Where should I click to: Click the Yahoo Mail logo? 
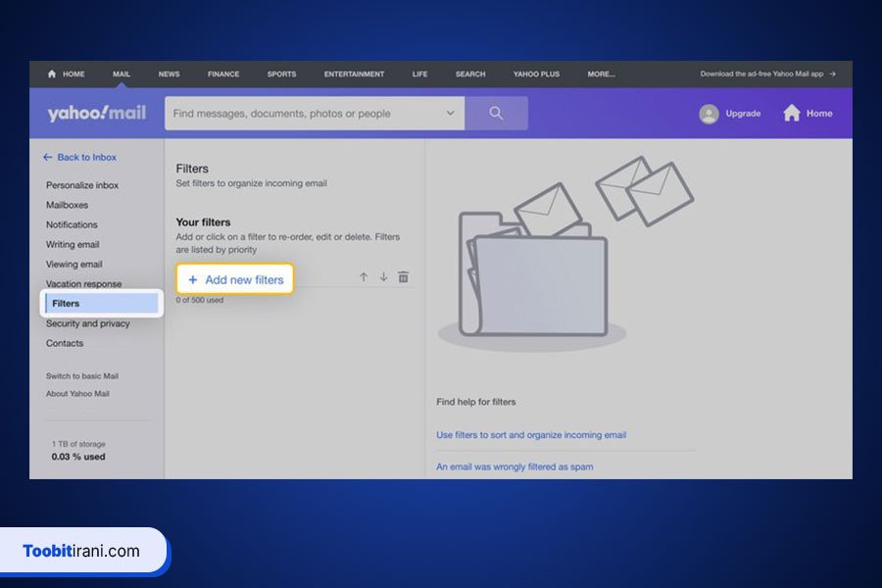coord(96,114)
